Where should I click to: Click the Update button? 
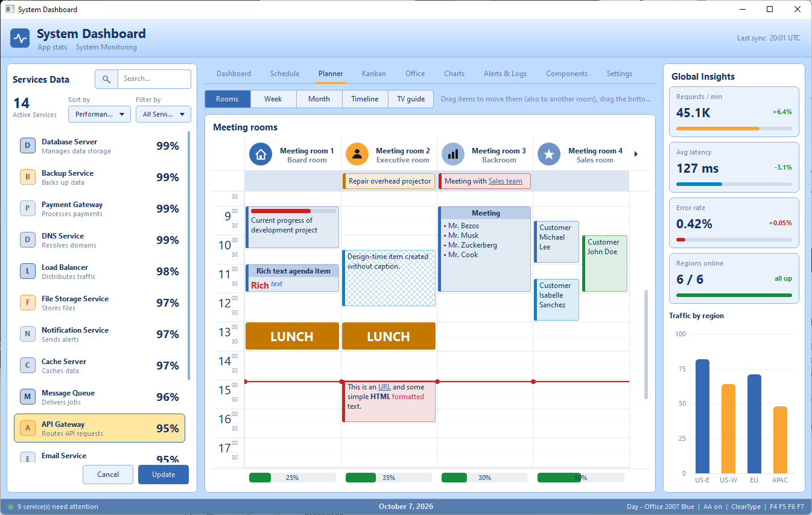[x=163, y=475]
